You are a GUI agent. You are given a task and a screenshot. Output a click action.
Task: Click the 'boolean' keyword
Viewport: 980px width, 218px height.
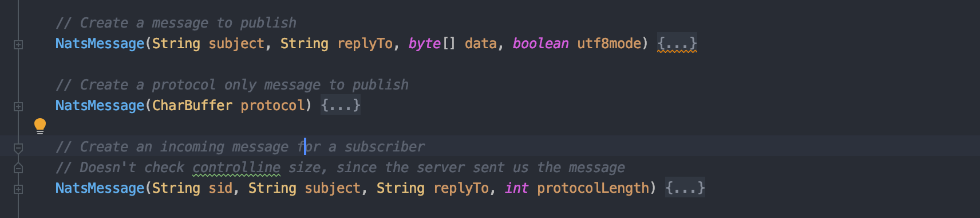coord(540,44)
